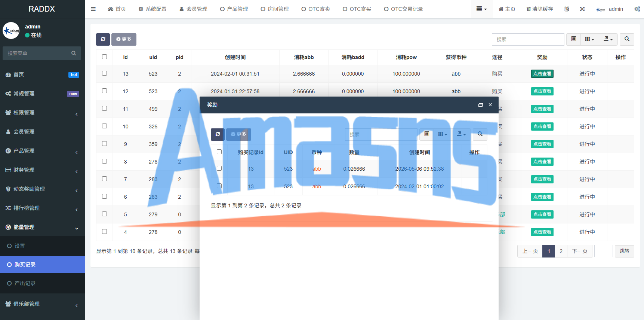Open the settings cogs icon at top right
The width and height of the screenshot is (644, 320).
click(637, 9)
